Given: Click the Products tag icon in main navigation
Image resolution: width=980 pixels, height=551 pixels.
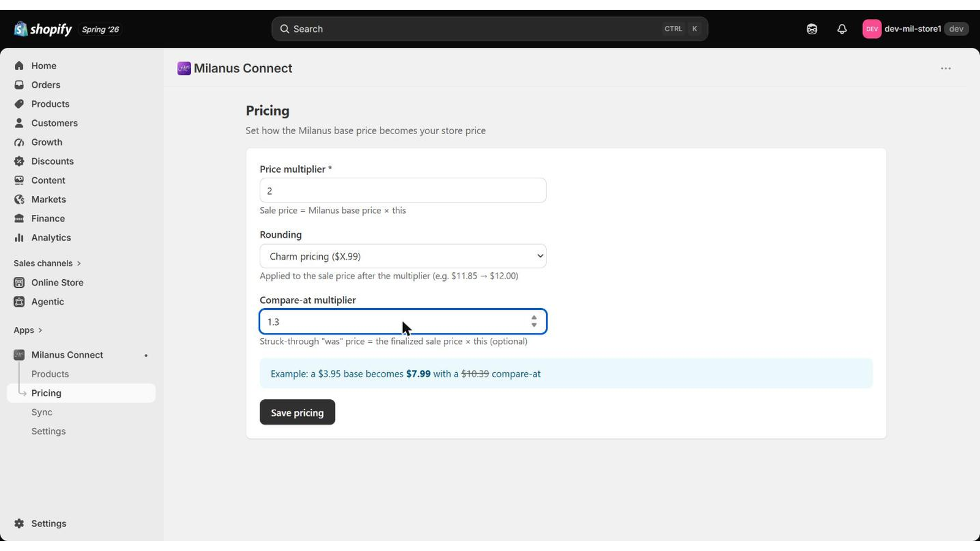Looking at the screenshot, I should 19,103.
